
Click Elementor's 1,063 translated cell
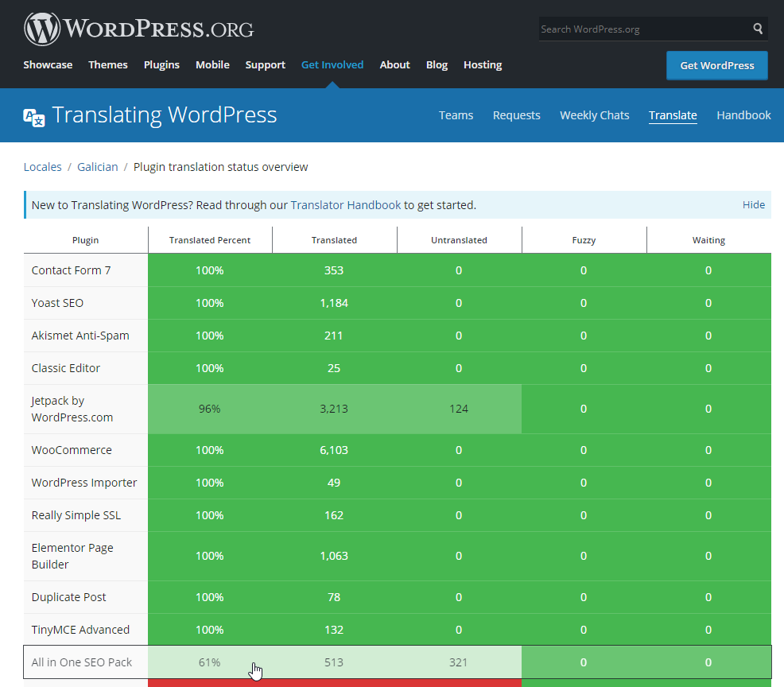pos(334,556)
